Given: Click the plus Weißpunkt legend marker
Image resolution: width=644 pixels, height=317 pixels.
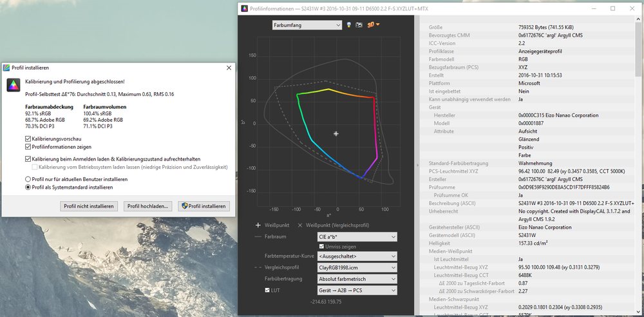Looking at the screenshot, I should (x=258, y=226).
